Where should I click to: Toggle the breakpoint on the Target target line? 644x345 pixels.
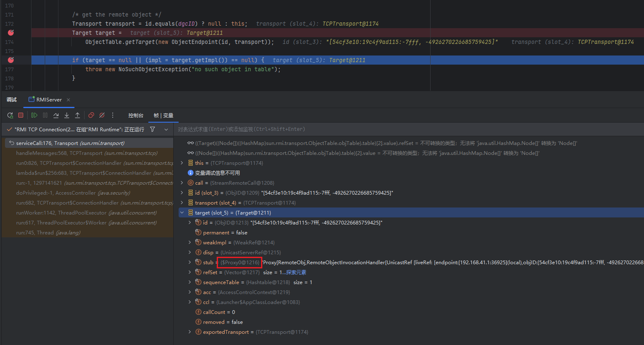11,33
